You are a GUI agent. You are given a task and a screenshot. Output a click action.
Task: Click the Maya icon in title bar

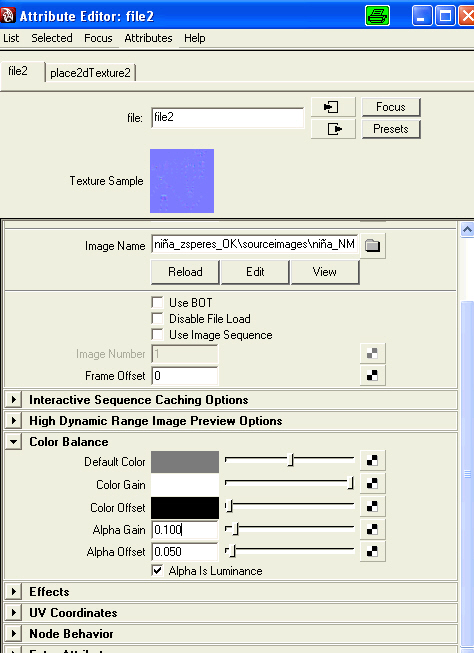point(8,16)
